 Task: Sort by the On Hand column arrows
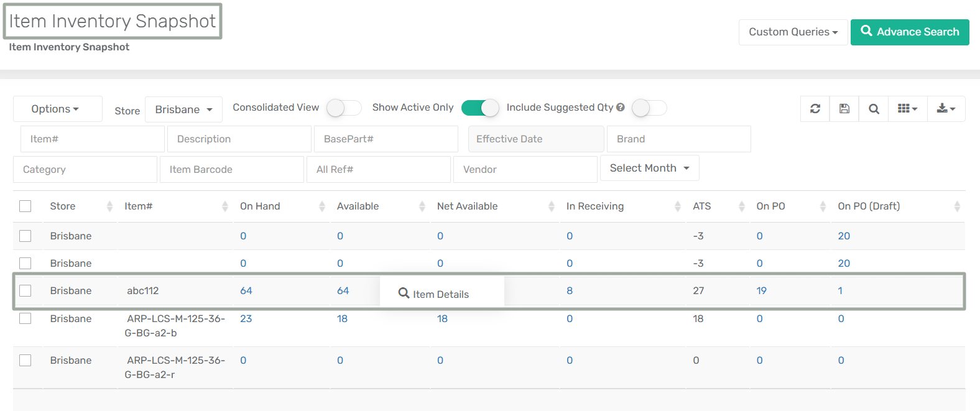click(x=321, y=206)
